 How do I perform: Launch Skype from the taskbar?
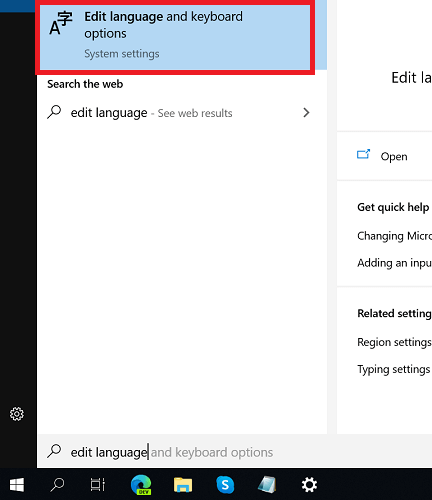tap(225, 485)
